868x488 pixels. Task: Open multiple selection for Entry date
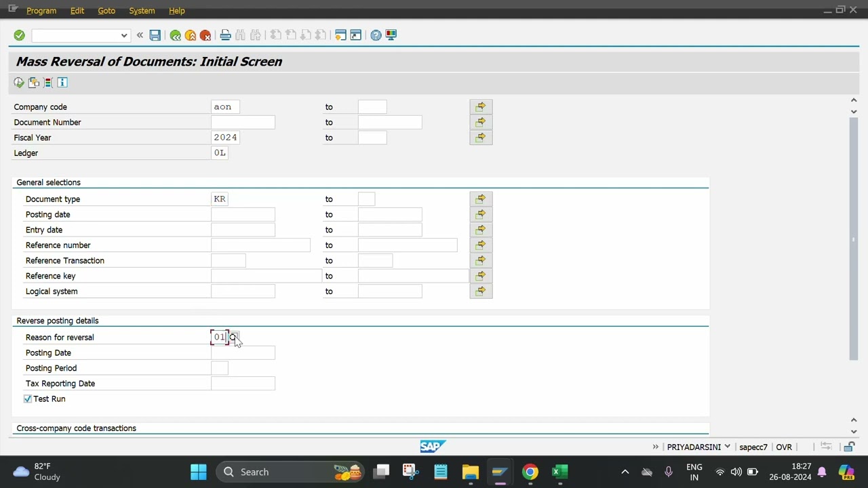[x=481, y=230]
